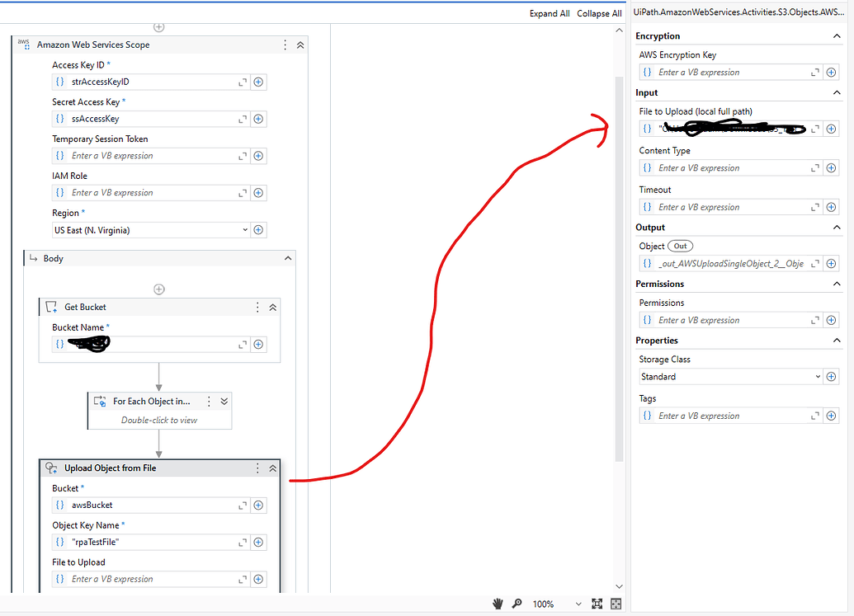Collapse the Upload Object from File activity with its chevron

coord(273,468)
